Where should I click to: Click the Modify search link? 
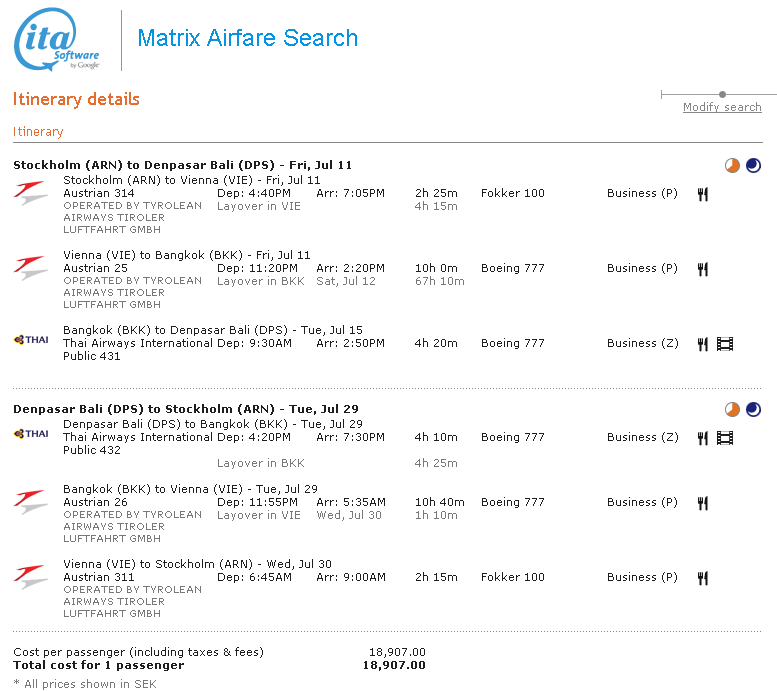(721, 107)
